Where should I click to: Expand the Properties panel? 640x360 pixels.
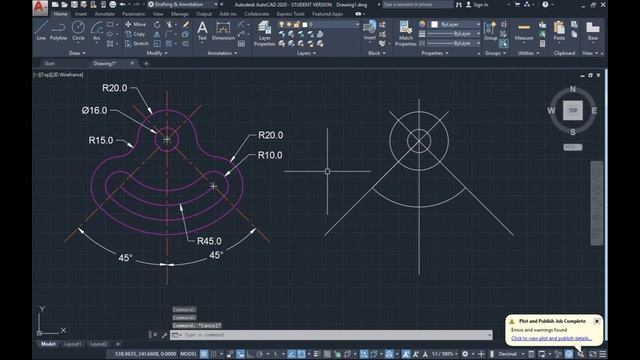(x=435, y=53)
